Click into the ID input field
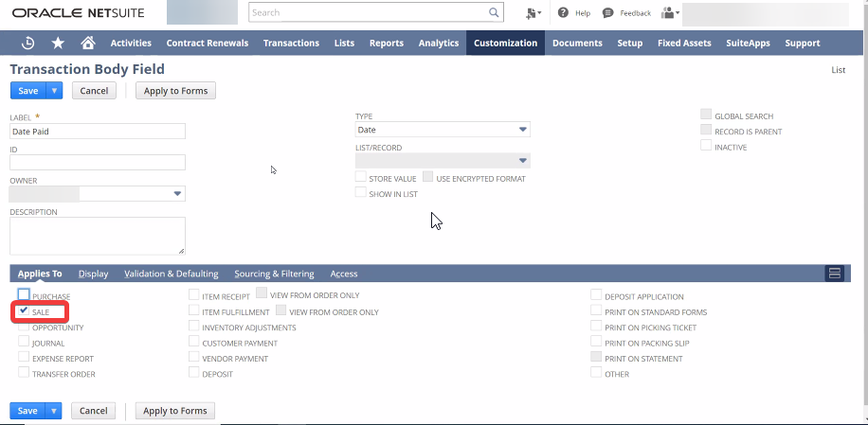868x425 pixels. tap(98, 162)
